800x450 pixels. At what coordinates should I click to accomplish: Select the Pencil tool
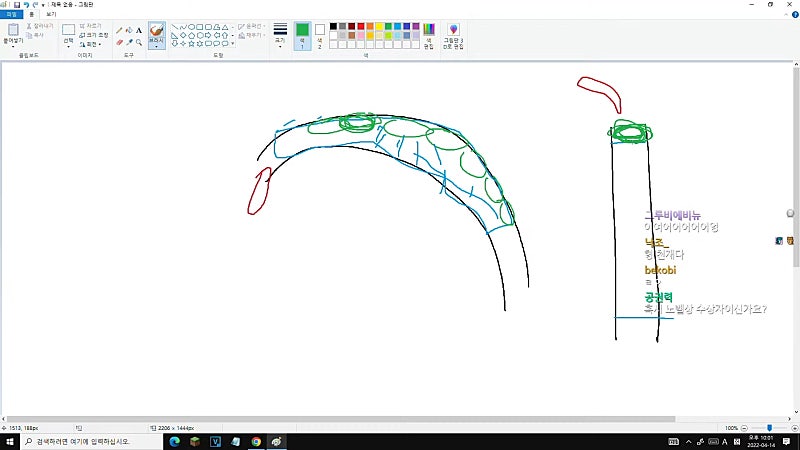119,31
